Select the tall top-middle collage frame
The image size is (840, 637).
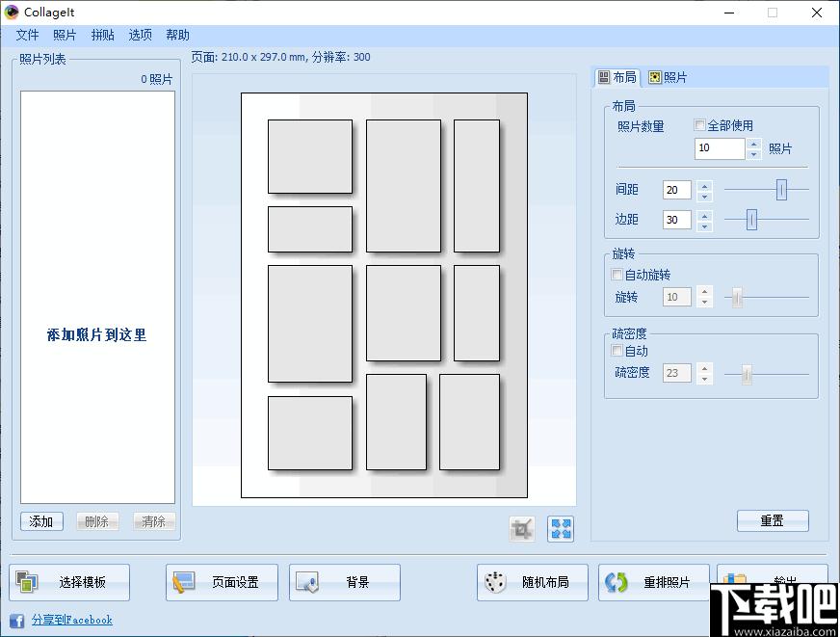pos(404,185)
